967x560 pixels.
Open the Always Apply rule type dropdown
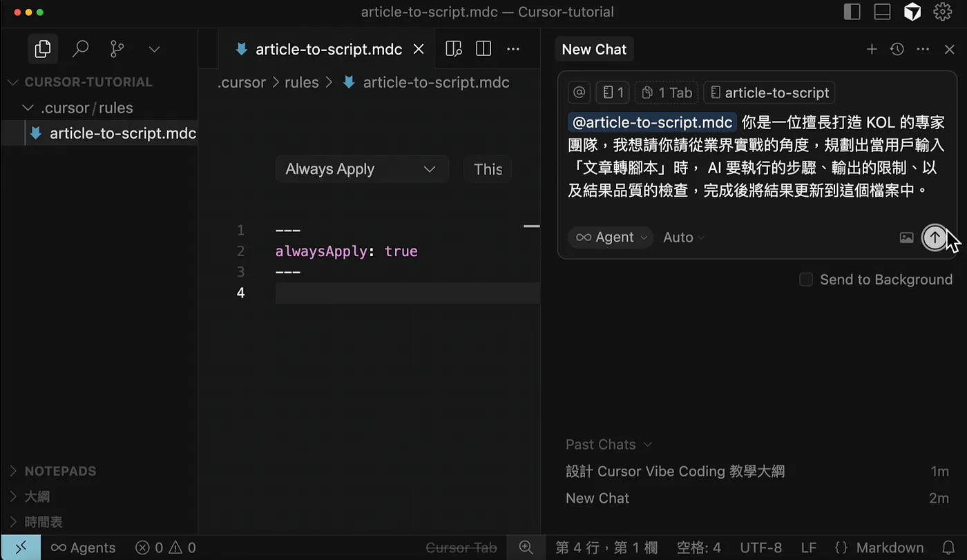point(362,169)
